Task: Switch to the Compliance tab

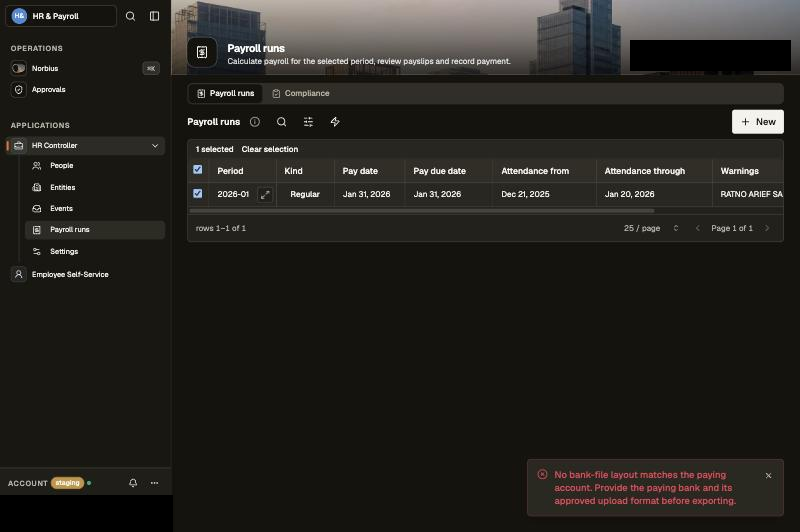Action: coord(301,94)
